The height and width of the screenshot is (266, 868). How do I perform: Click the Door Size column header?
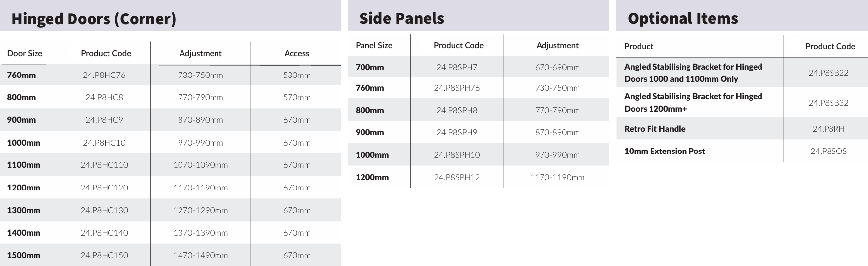[x=25, y=53]
